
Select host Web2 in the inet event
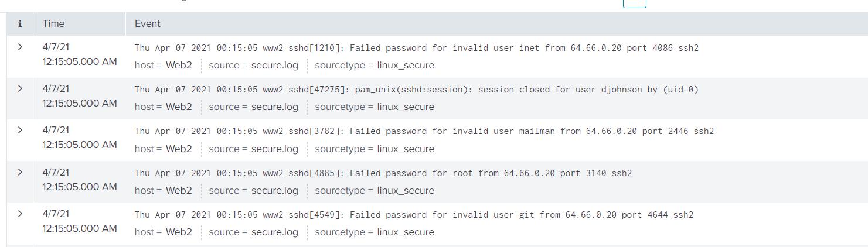179,66
